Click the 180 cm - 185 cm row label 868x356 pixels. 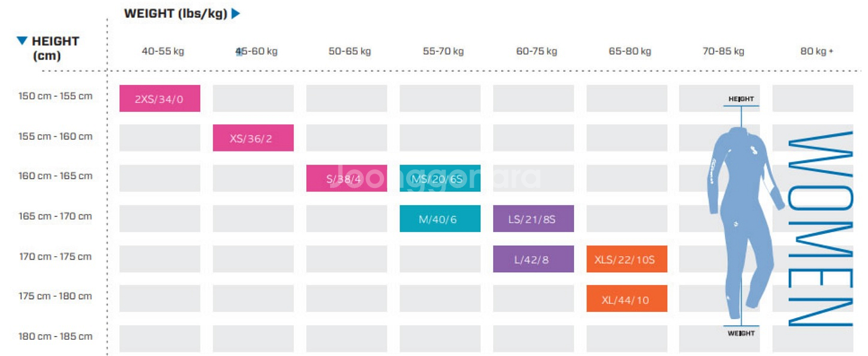tap(56, 336)
